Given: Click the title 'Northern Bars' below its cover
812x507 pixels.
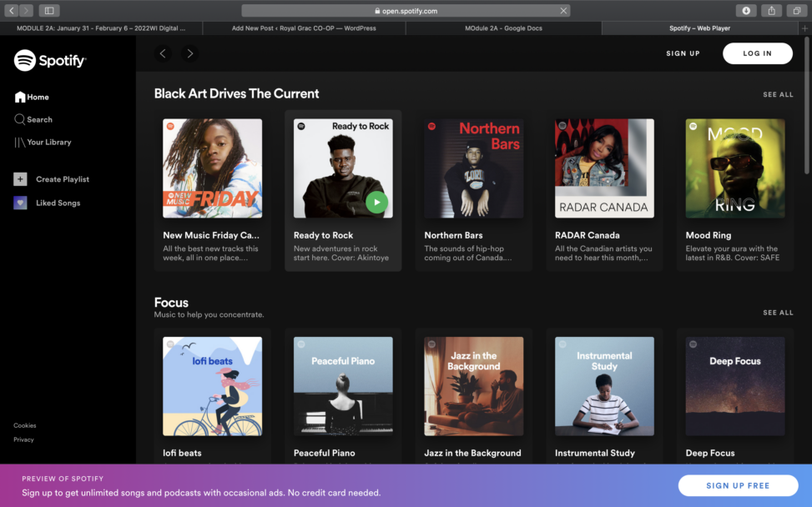Looking at the screenshot, I should (453, 235).
